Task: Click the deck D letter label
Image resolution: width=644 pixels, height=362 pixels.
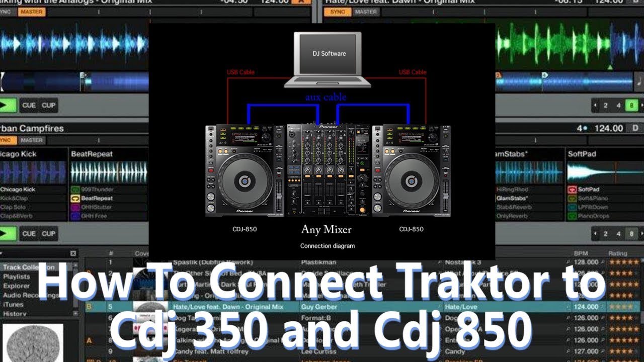Action: (635, 128)
